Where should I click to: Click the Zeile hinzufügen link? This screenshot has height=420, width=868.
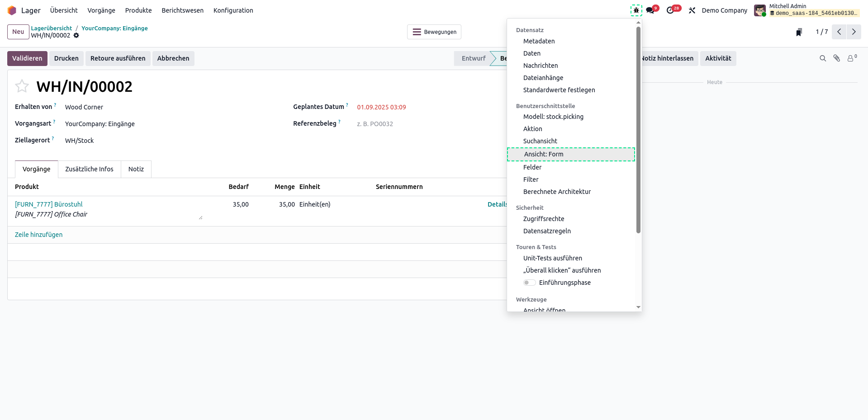pos(39,235)
